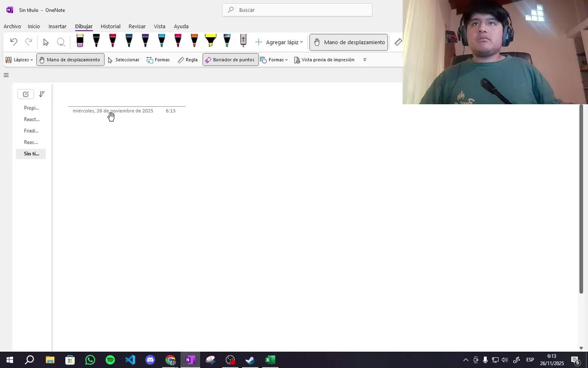
Task: Open the Propi... page in list
Action: click(31, 108)
